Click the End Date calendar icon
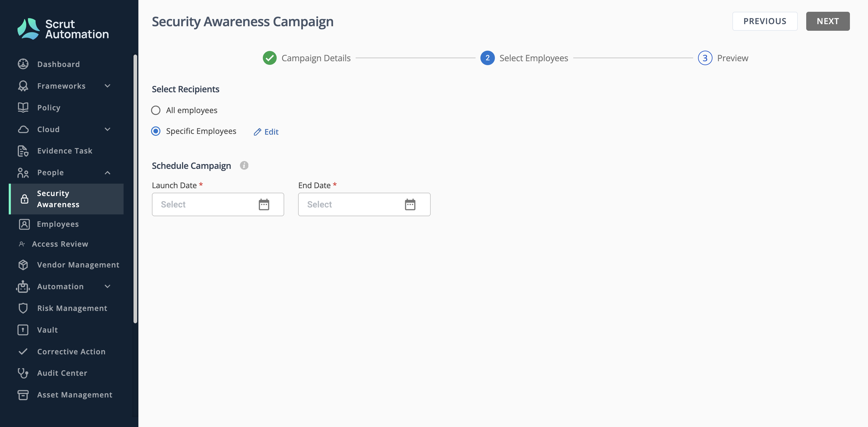The height and width of the screenshot is (427, 868). pos(410,204)
